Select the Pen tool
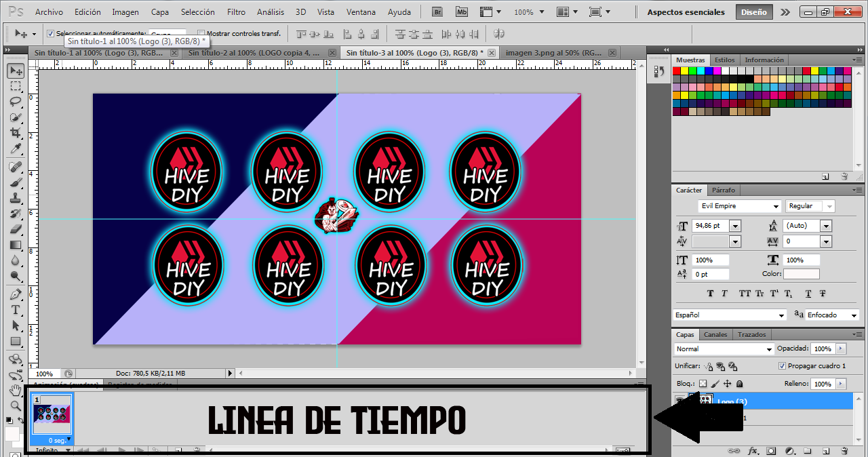 point(16,294)
